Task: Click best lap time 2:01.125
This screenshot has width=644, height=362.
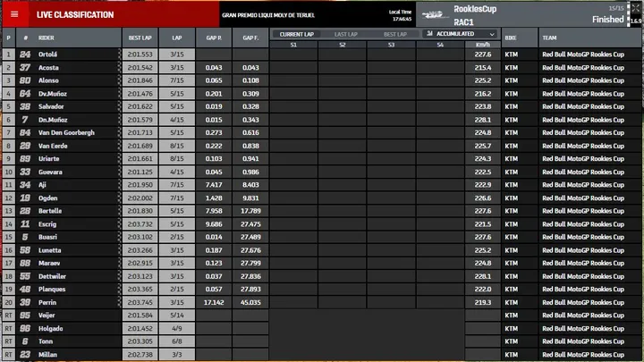Action: [x=140, y=172]
